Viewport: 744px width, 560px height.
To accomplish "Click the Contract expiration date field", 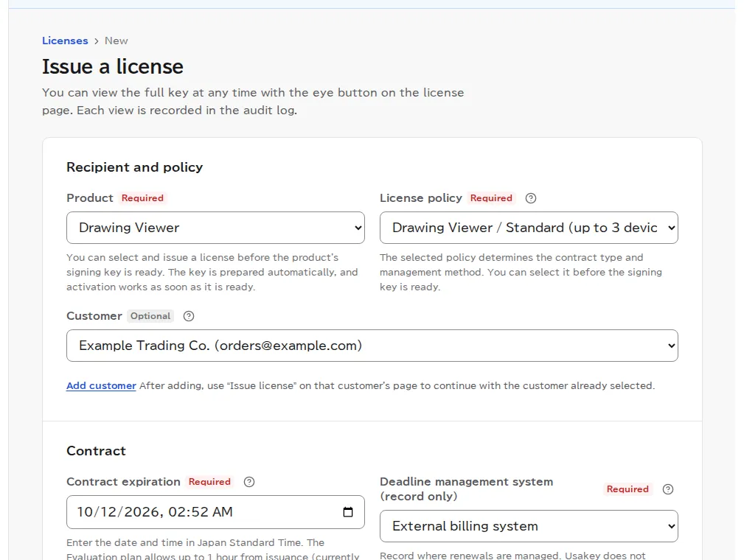I will (x=215, y=512).
